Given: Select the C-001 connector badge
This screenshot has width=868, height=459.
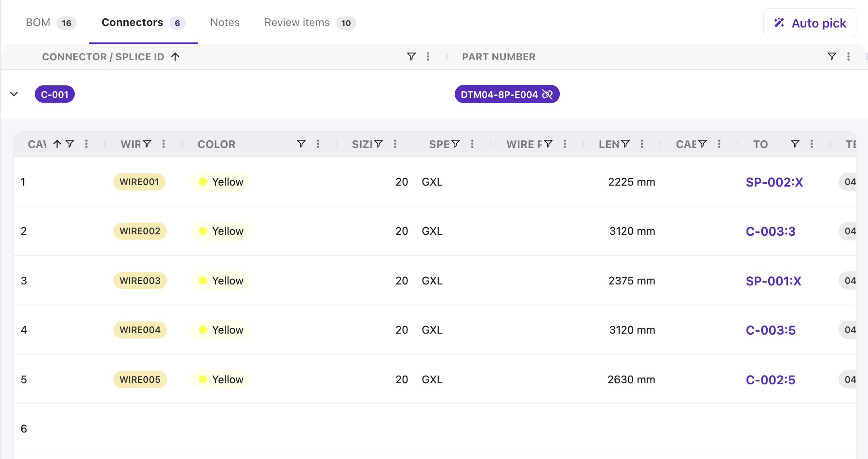Looking at the screenshot, I should (x=54, y=94).
